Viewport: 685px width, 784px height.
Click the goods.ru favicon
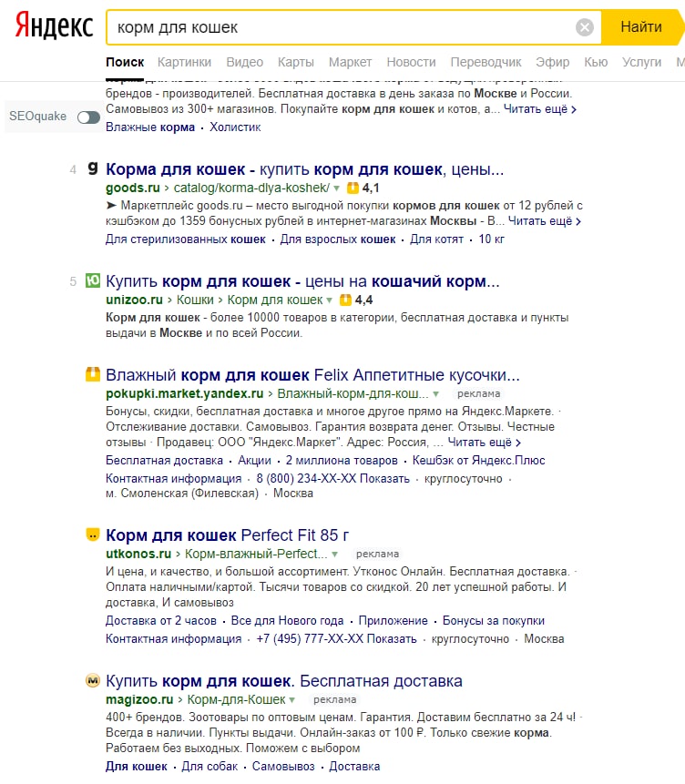[93, 168]
